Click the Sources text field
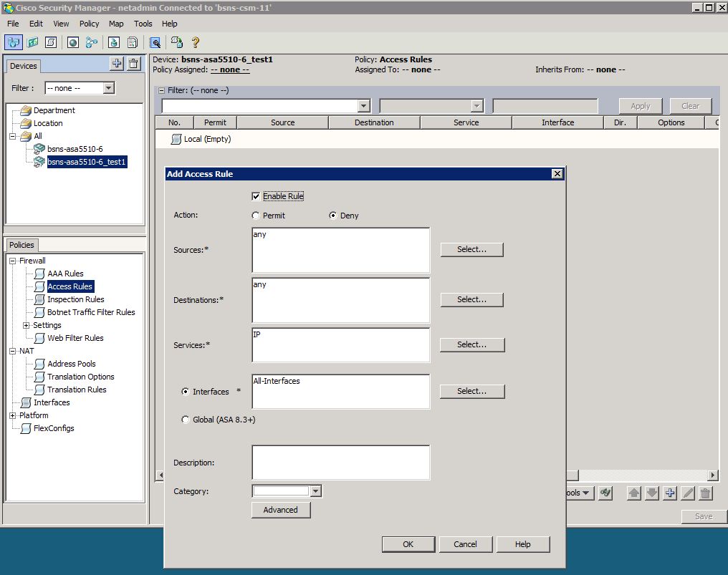728x575 pixels. [341, 250]
